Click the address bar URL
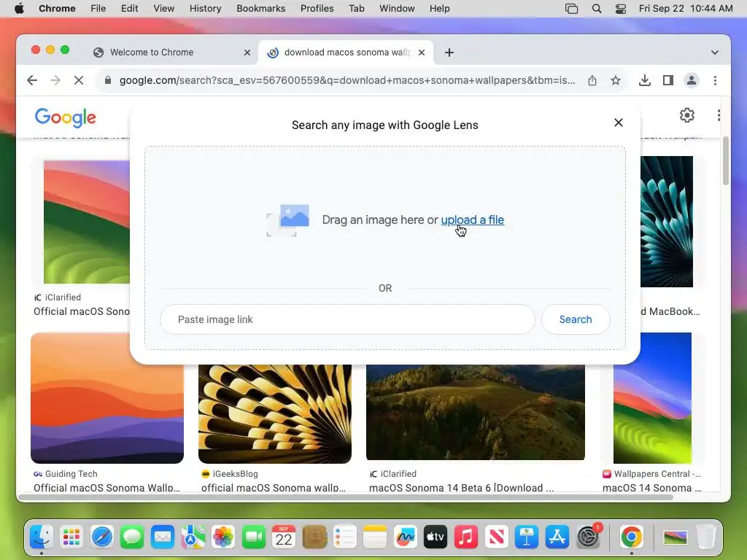The width and height of the screenshot is (747, 560). 347,80
